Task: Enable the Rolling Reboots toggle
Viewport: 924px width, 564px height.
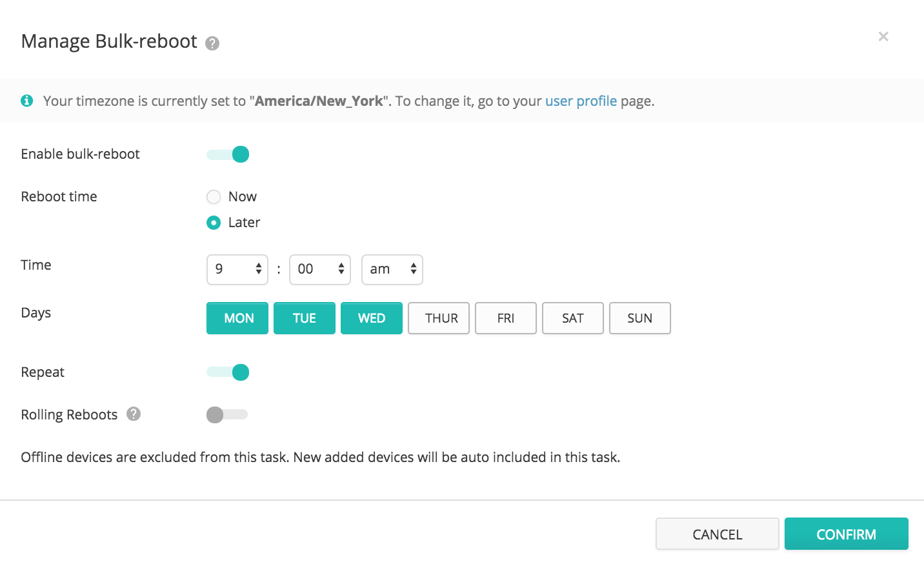Action: coord(226,414)
